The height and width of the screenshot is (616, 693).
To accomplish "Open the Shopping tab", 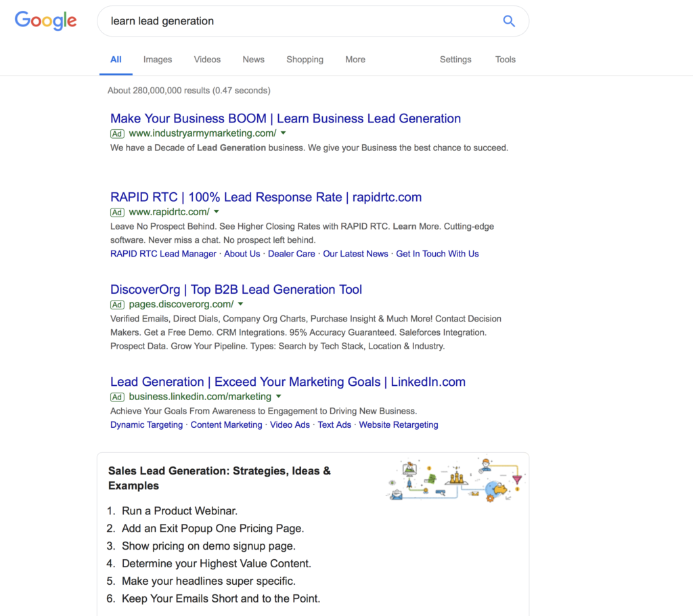I will coord(305,60).
